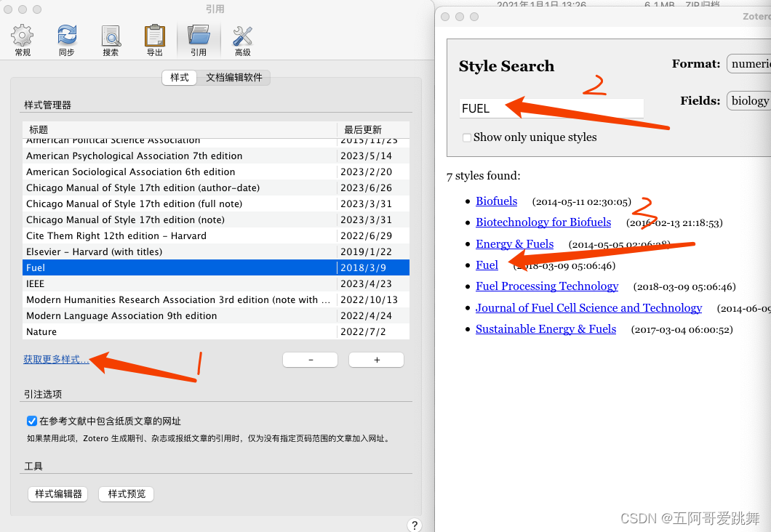Open Fuel Processing Technology style link
The image size is (771, 532).
547,286
